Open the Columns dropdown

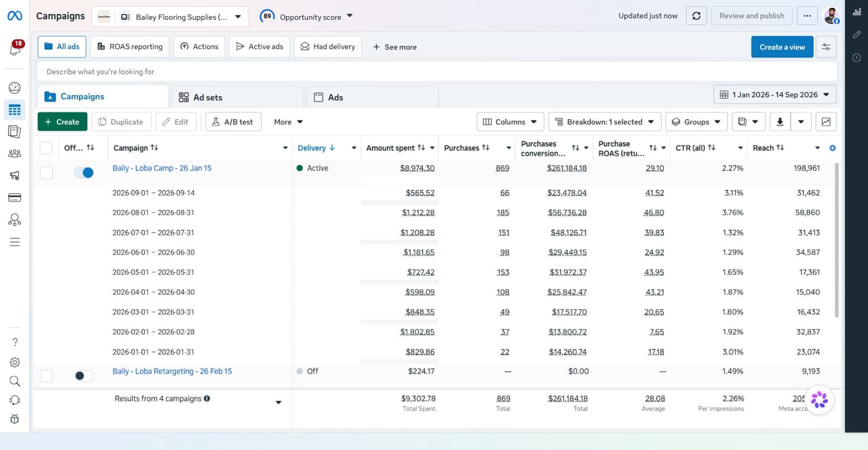(510, 122)
